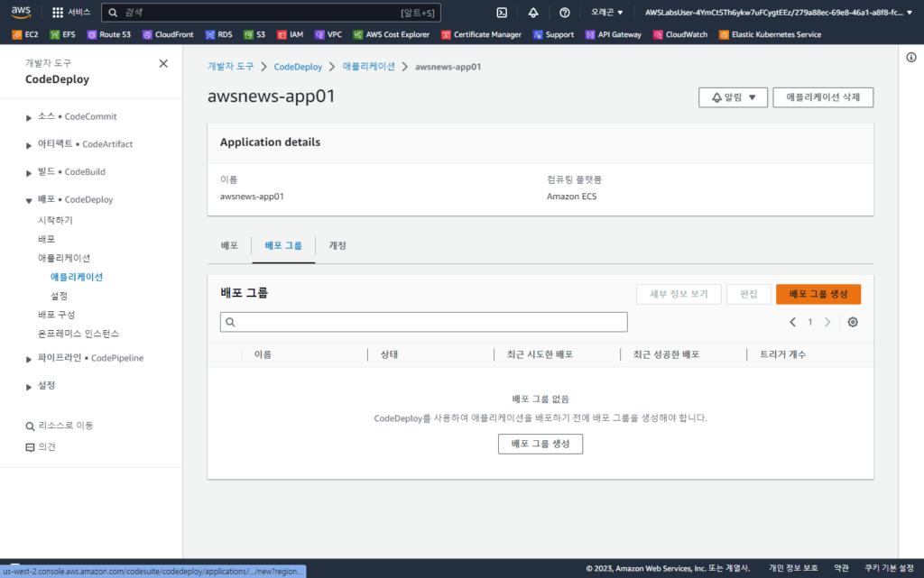
Task: Open the AWSLabsUser account menu dropdown
Action: pyautogui.click(x=779, y=13)
